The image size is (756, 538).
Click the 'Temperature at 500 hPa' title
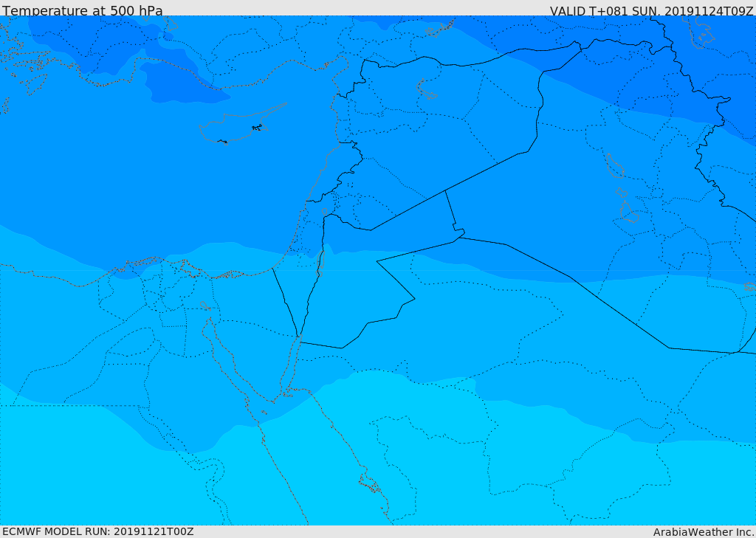point(83,10)
